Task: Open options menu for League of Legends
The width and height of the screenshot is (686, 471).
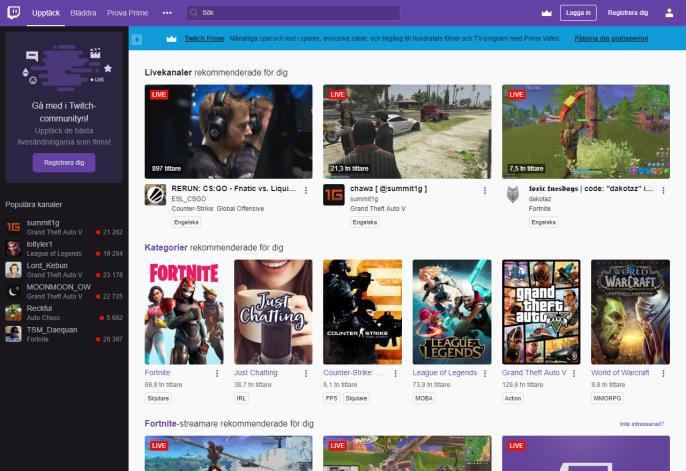Action: [485, 373]
